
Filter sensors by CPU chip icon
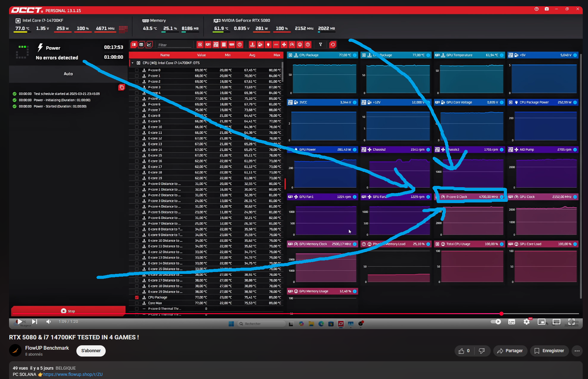point(200,45)
